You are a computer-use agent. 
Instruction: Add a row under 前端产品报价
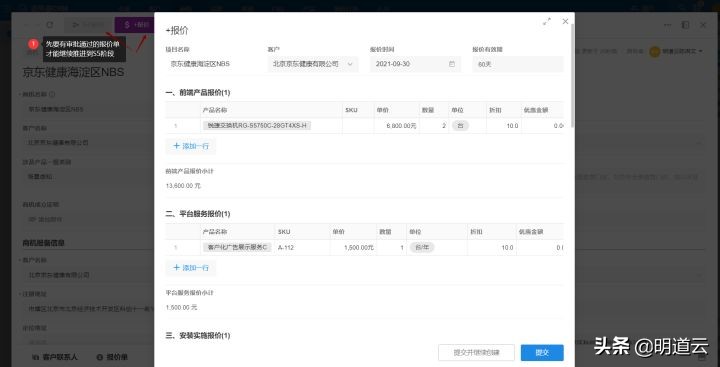(x=191, y=146)
